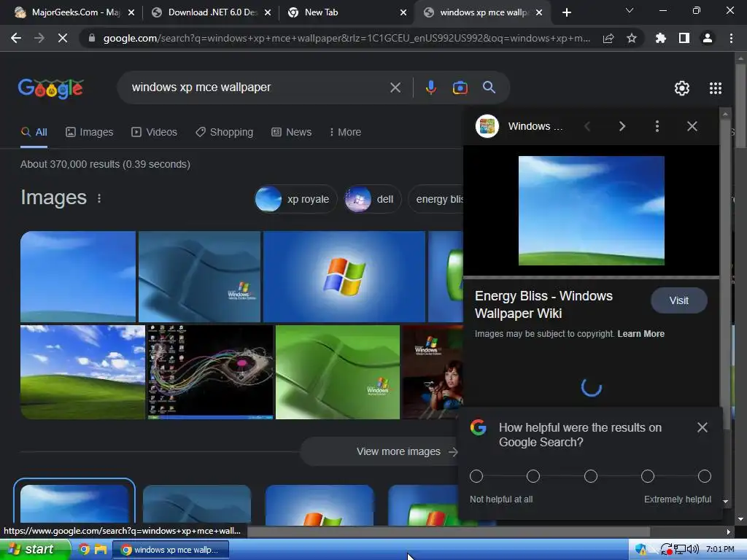Select the All results tab
The height and width of the screenshot is (560, 747).
[x=34, y=132]
